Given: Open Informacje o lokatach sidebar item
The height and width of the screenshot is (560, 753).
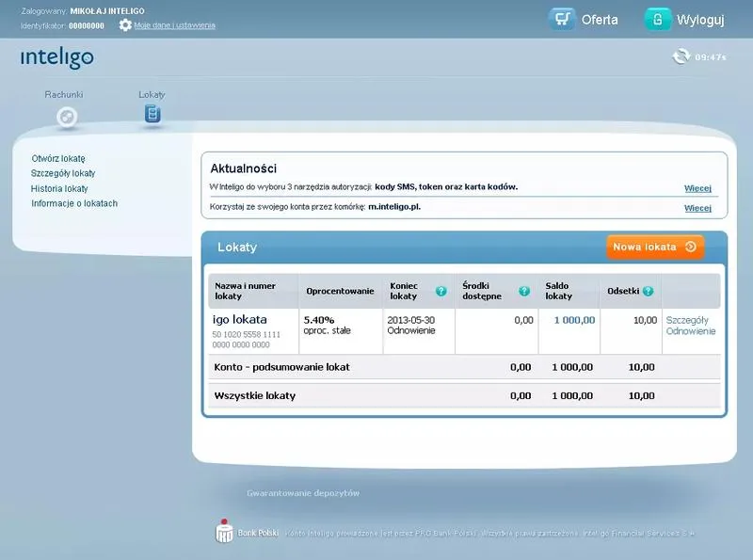Looking at the screenshot, I should click(74, 203).
